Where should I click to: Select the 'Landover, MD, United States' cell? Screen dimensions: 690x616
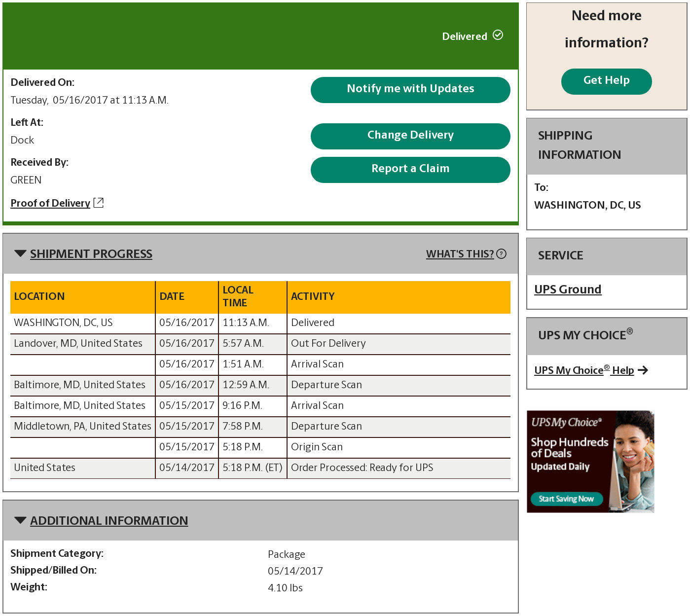coord(82,344)
